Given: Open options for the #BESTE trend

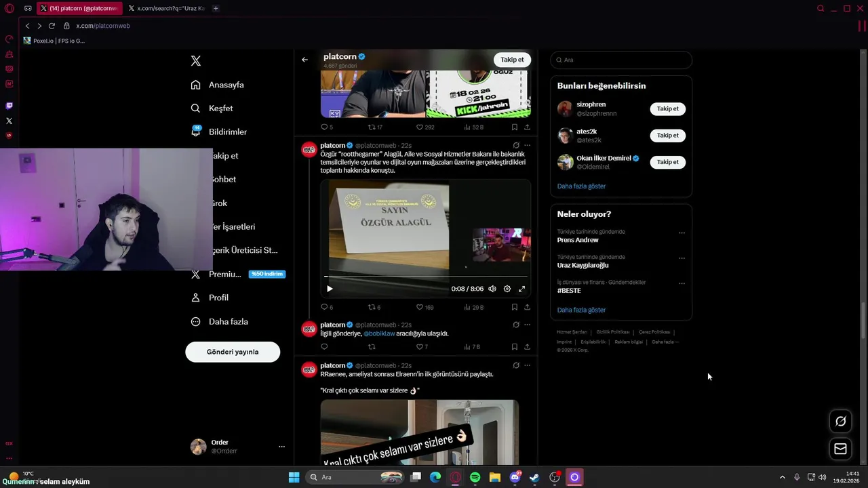Looking at the screenshot, I should coord(682,283).
